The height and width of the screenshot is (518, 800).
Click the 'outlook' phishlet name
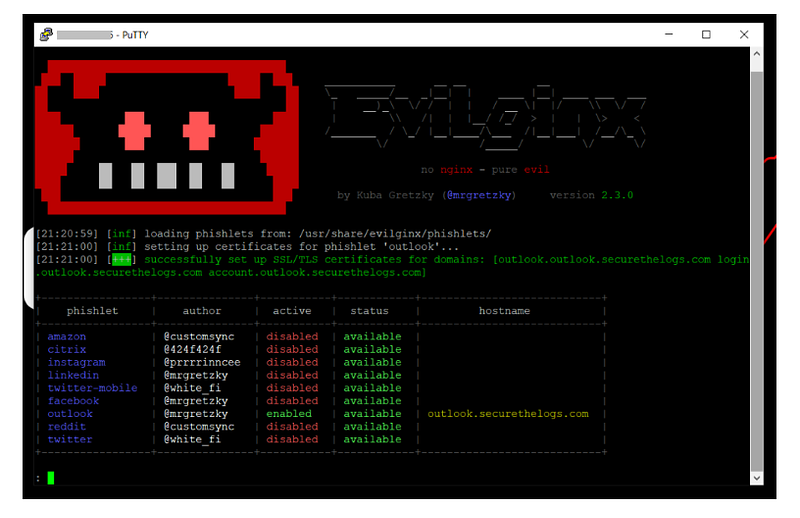70,414
